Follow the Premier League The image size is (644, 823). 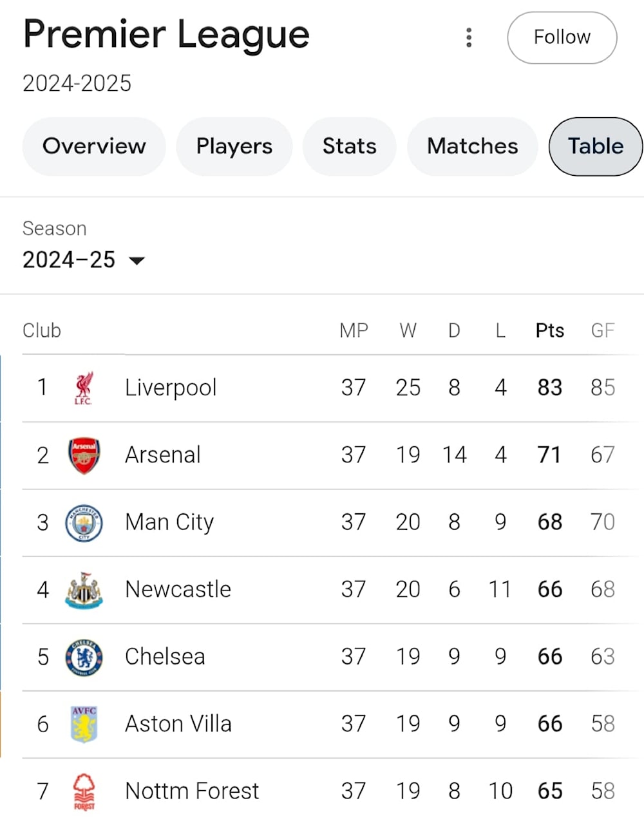(562, 37)
